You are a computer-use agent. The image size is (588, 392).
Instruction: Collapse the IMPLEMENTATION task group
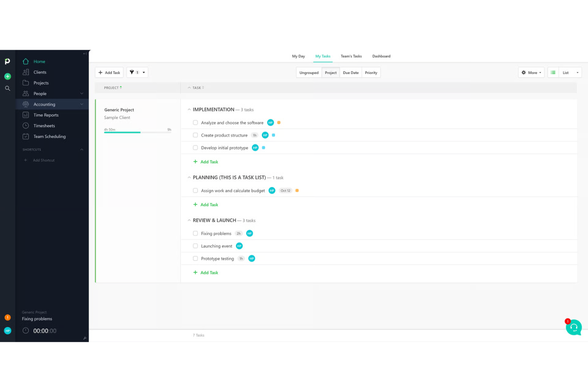click(189, 109)
